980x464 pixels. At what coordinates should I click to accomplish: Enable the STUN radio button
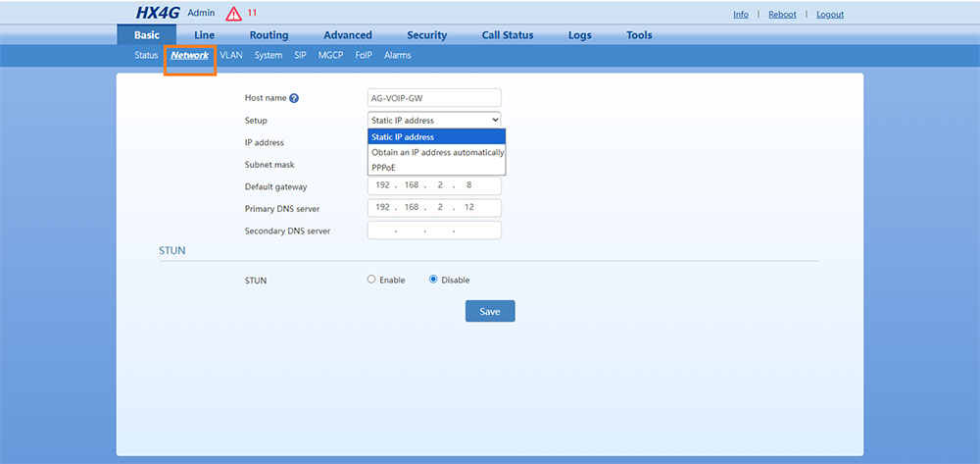pyautogui.click(x=371, y=280)
